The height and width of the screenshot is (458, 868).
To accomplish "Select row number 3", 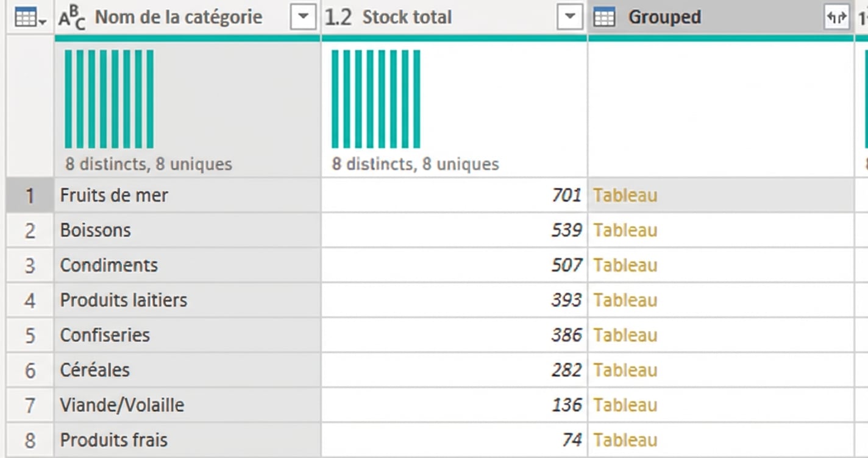I will (30, 266).
